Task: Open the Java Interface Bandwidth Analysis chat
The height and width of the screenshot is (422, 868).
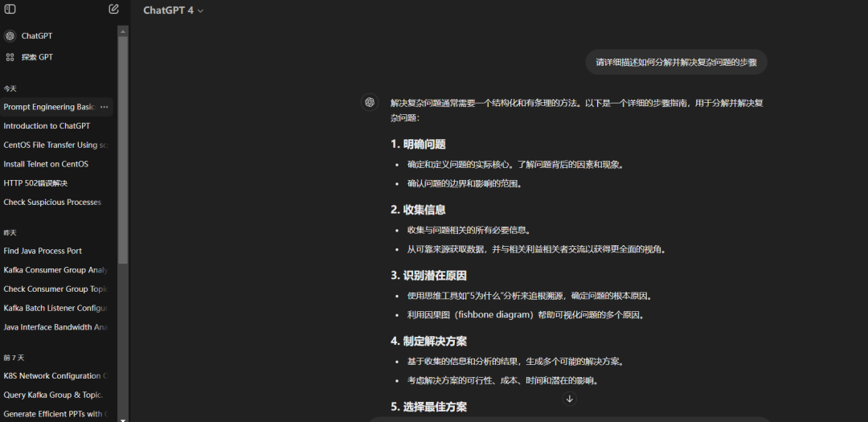Action: [x=55, y=327]
